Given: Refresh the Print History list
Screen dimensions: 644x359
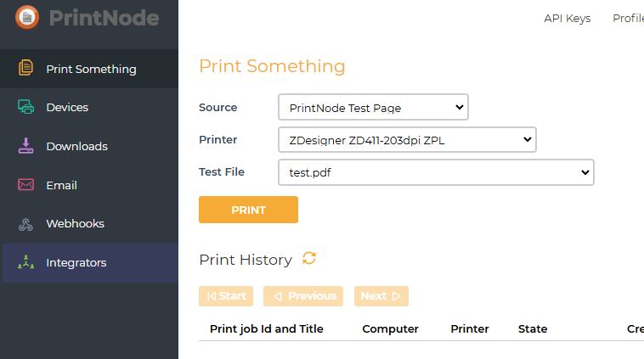Looking at the screenshot, I should [x=309, y=259].
